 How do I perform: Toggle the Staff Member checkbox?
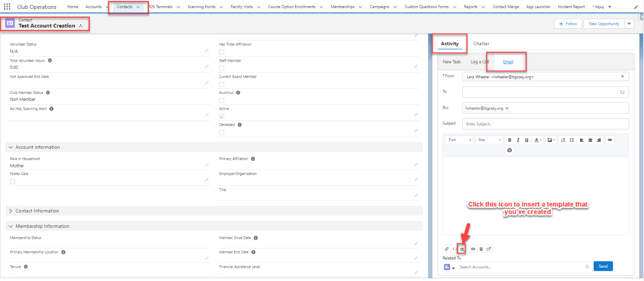click(221, 68)
